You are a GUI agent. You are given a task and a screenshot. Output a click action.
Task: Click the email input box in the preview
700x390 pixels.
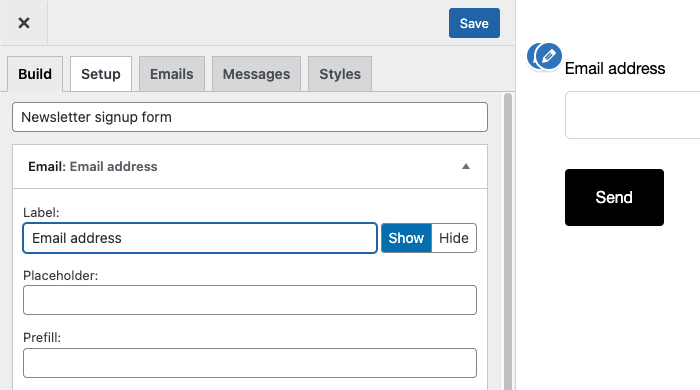633,115
